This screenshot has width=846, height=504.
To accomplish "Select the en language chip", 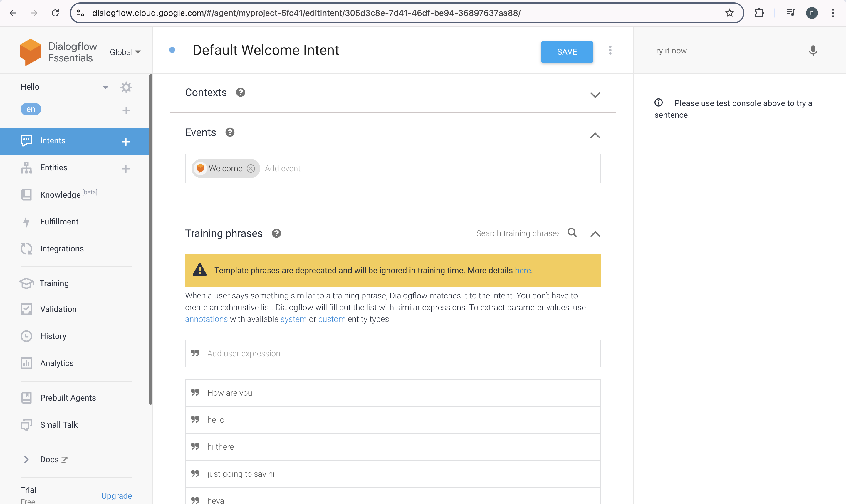I will 31,109.
